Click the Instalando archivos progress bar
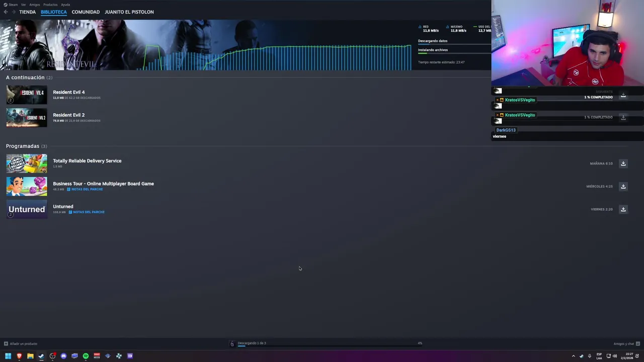The width and height of the screenshot is (644, 362). point(454,53)
